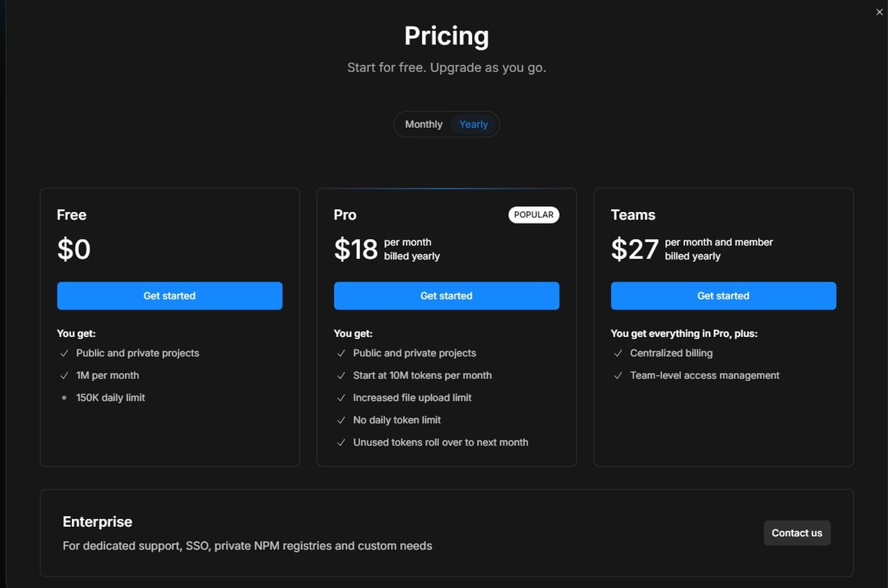888x588 pixels.
Task: Click the Teams plan title
Action: tap(633, 215)
